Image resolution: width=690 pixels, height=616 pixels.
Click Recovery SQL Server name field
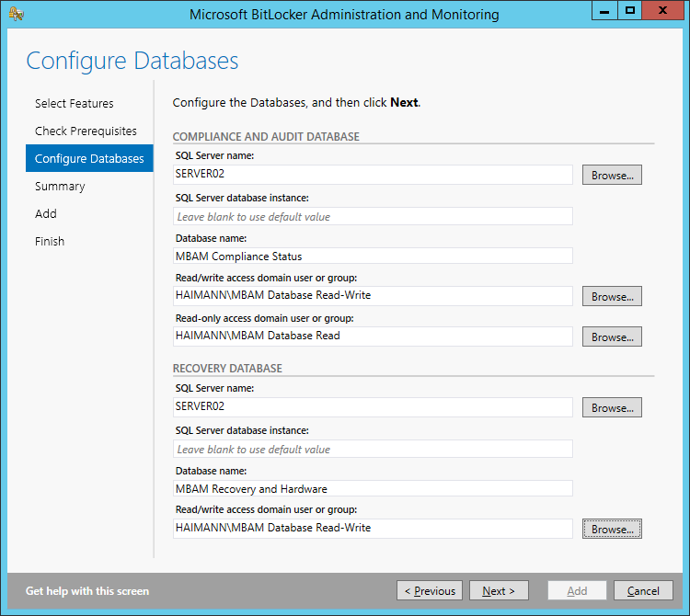[x=373, y=407]
